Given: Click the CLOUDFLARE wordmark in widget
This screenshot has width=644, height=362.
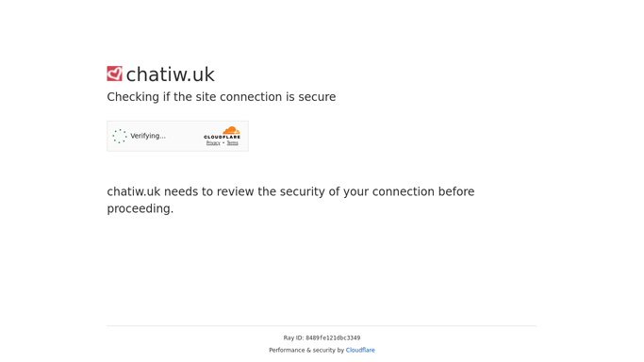Looking at the screenshot, I should [223, 137].
